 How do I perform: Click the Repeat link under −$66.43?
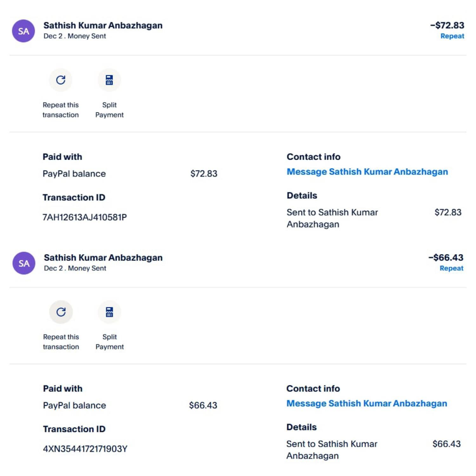click(x=451, y=268)
